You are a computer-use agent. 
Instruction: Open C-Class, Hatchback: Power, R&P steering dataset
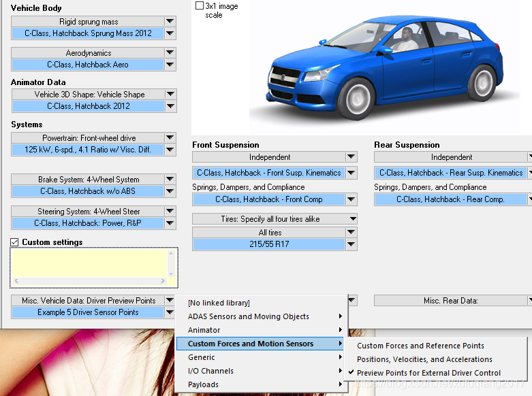tap(88, 223)
